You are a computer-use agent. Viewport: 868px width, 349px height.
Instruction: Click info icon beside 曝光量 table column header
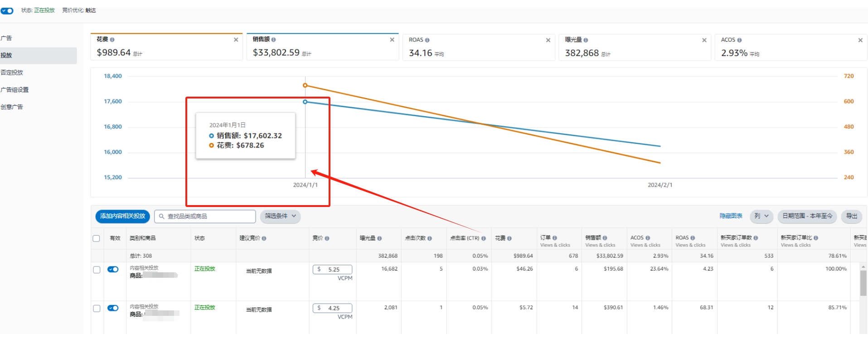tap(380, 238)
